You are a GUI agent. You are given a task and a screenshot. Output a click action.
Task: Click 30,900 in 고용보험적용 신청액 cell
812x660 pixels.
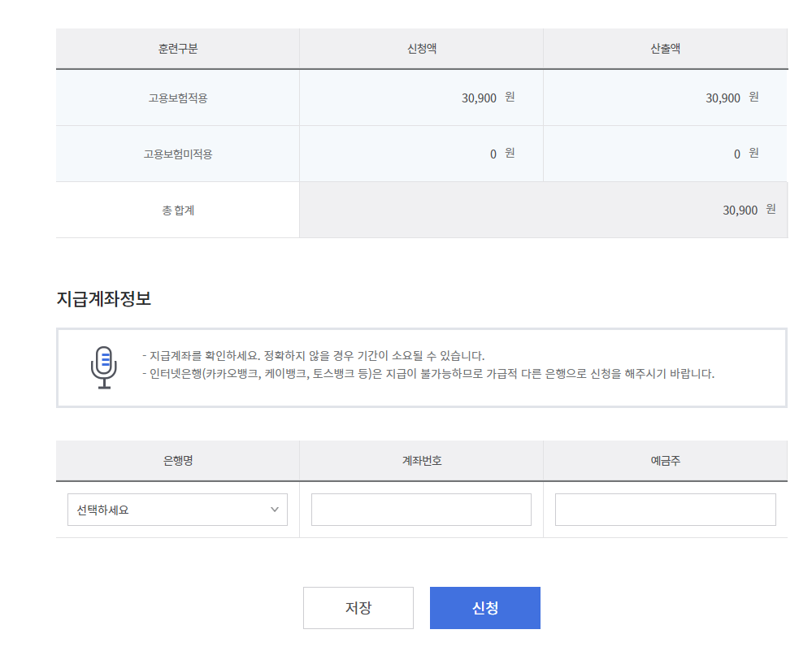[479, 98]
